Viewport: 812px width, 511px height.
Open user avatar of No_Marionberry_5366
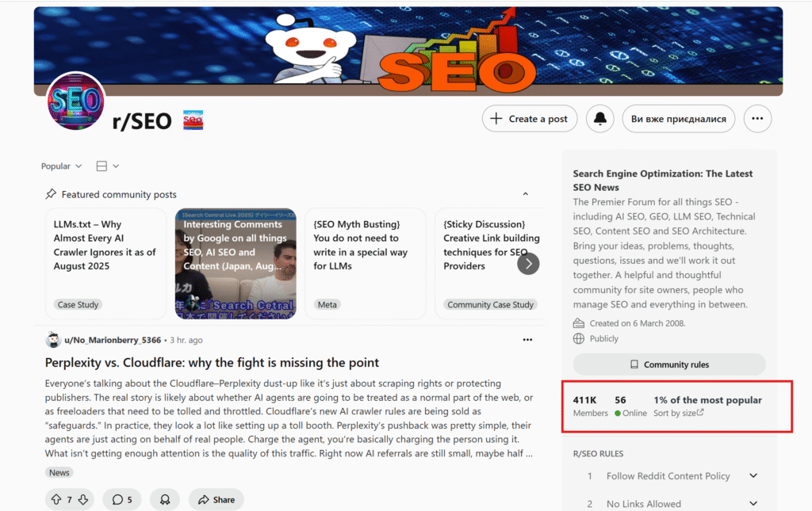point(53,340)
